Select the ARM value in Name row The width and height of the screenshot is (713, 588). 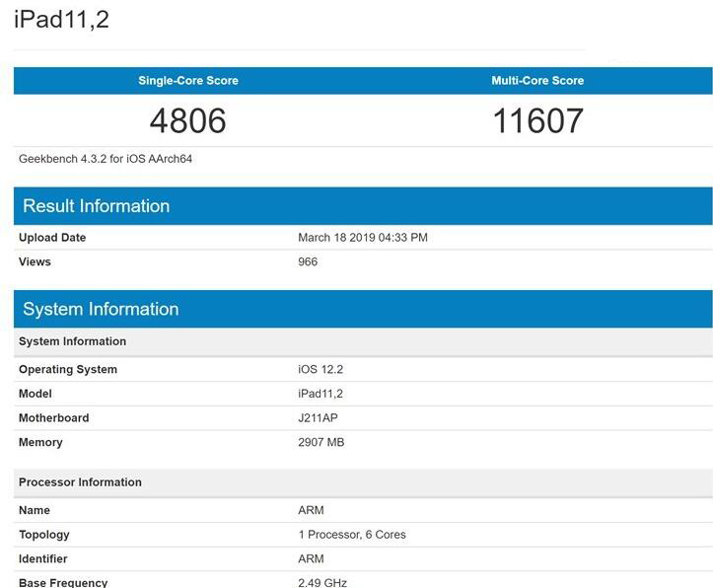point(311,511)
